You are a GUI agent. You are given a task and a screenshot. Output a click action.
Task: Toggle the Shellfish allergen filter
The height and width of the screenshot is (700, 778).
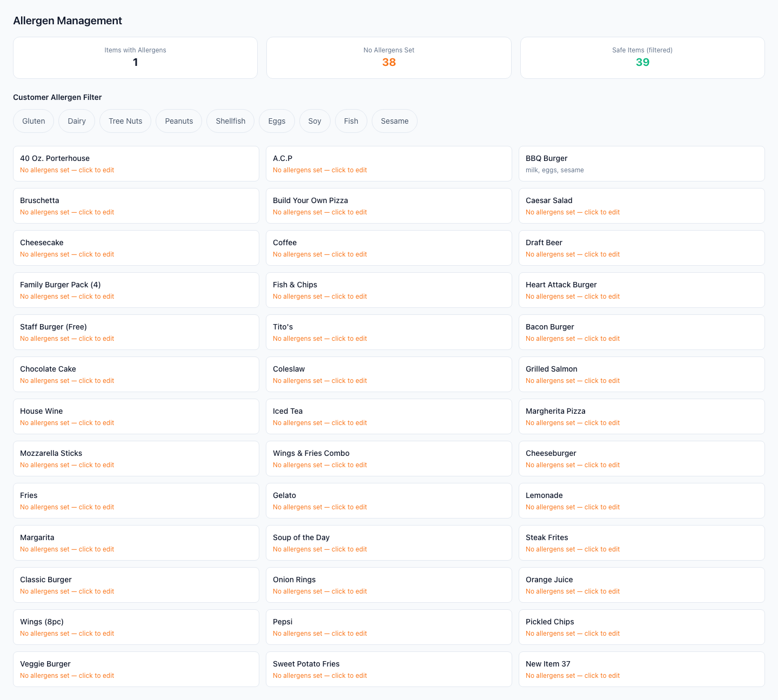231,121
